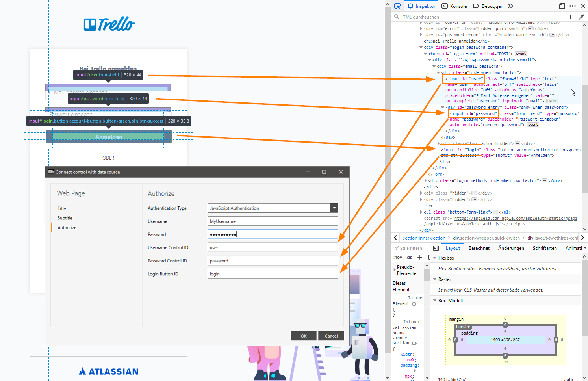Viewport: 588px width, 381px height.
Task: Collapse the div password-entry node
Action: (443, 107)
